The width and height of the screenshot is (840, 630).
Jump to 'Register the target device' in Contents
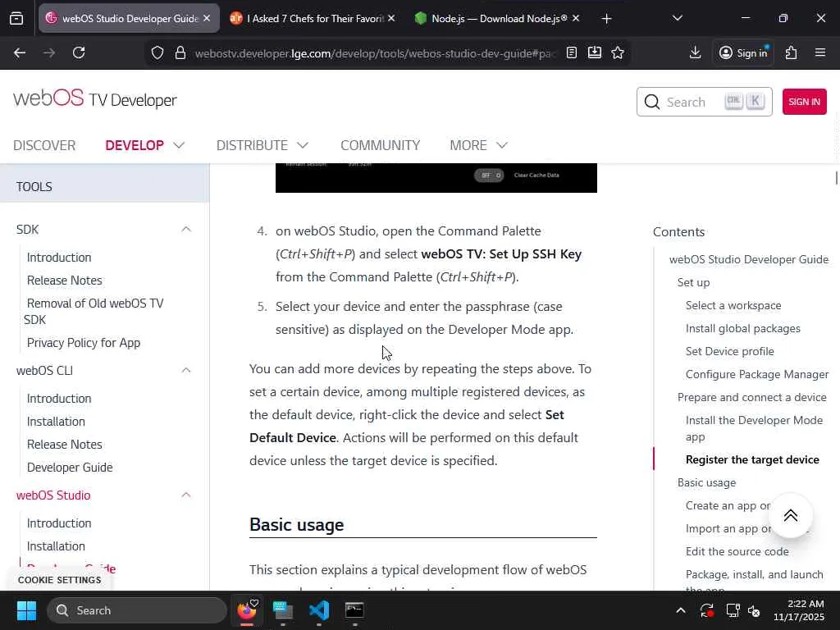pyautogui.click(x=752, y=459)
